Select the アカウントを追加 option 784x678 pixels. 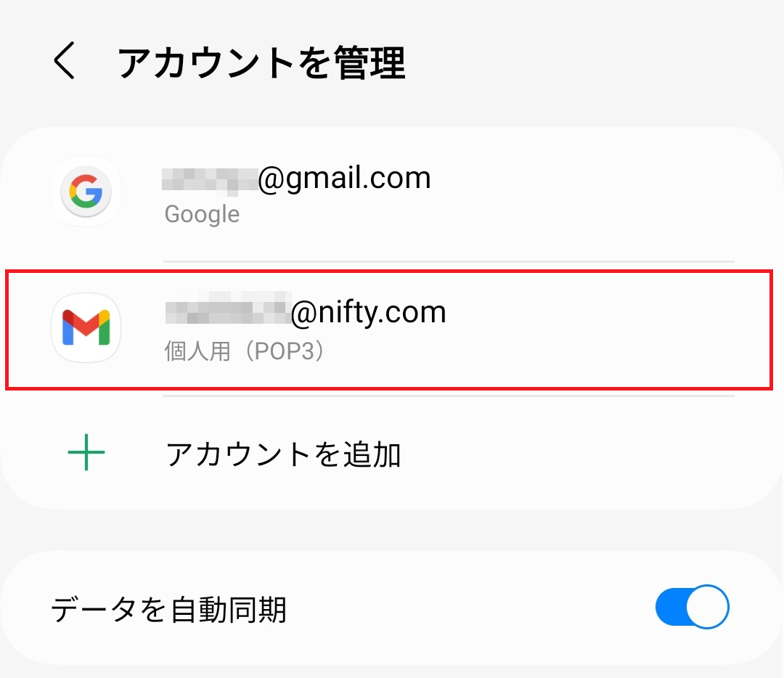coord(283,454)
